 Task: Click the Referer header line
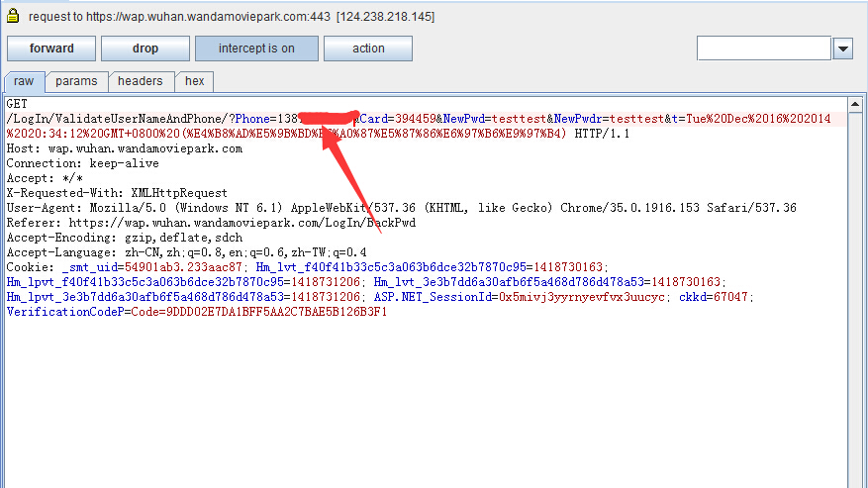[211, 224]
